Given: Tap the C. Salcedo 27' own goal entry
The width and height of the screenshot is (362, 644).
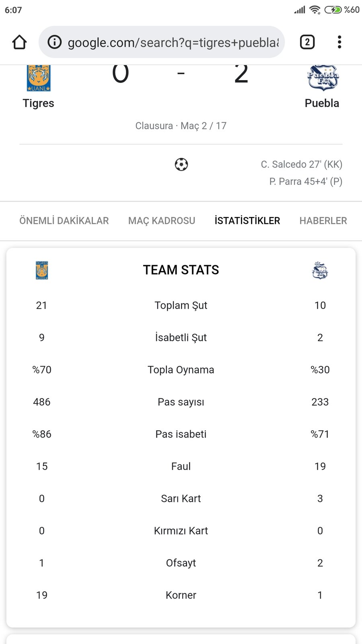Looking at the screenshot, I should pyautogui.click(x=302, y=164).
